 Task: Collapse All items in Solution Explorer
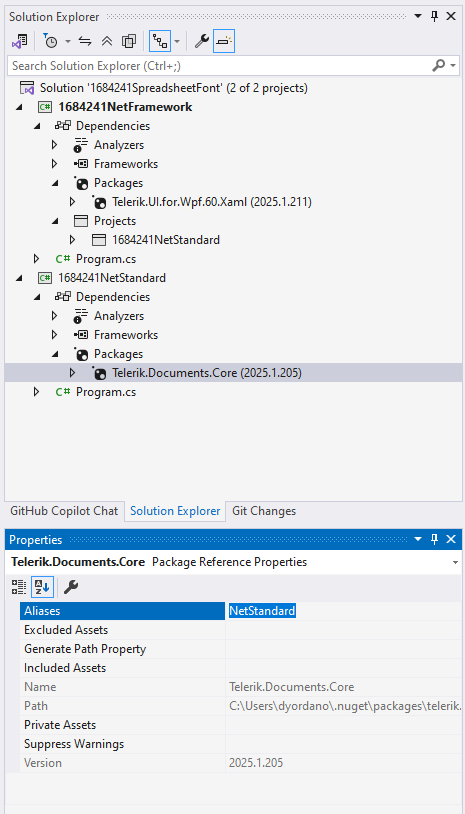[107, 41]
